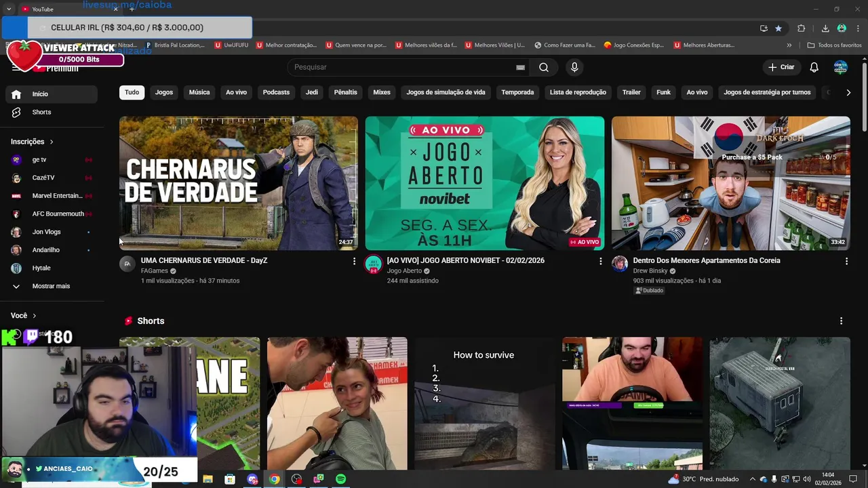This screenshot has height=488, width=868.
Task: Open Spotify from the taskbar
Action: pos(341,479)
